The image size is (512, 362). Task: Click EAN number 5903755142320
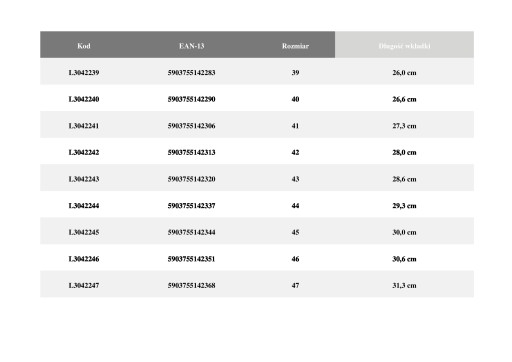pos(191,179)
